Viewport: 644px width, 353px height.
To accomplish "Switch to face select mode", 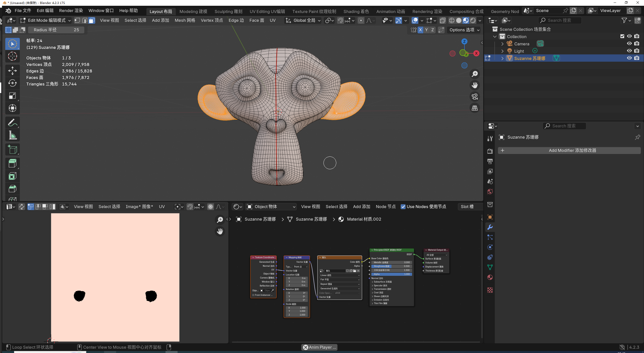I will (x=92, y=20).
